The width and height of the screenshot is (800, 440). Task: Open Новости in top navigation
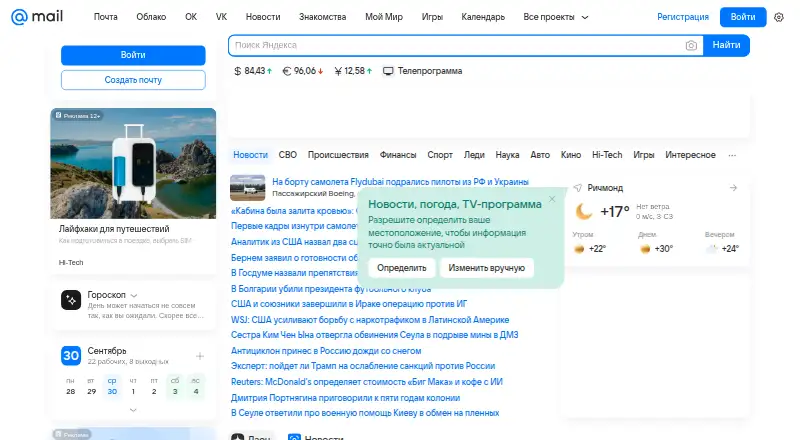(263, 17)
